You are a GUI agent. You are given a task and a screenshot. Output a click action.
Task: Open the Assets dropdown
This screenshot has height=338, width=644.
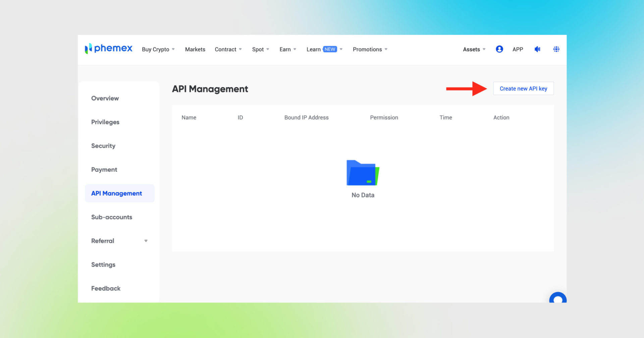coord(474,49)
